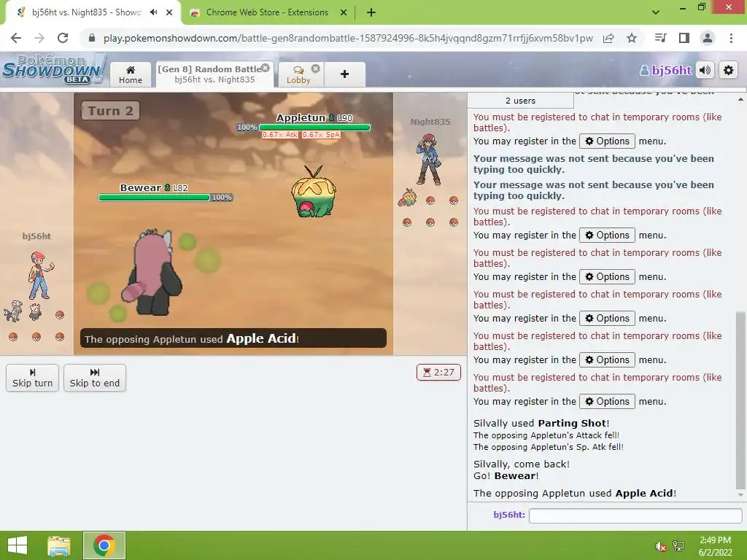Open Chrome profile avatar menu

(708, 38)
